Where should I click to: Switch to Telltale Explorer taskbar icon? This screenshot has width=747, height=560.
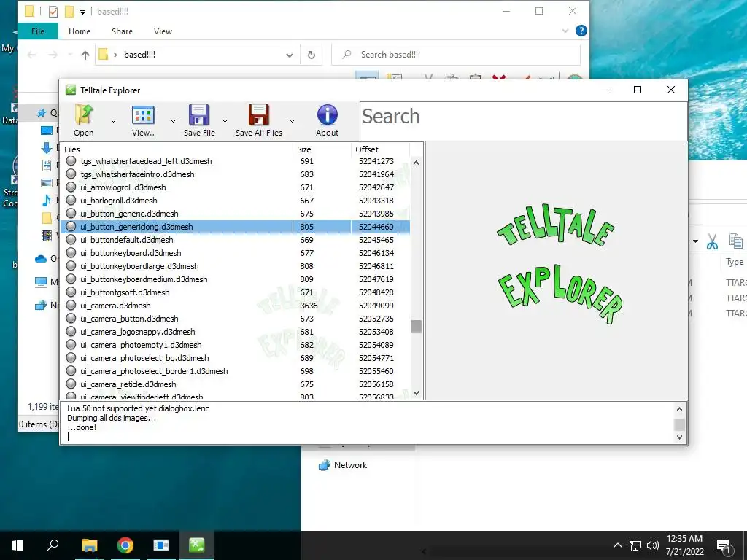[x=196, y=545]
